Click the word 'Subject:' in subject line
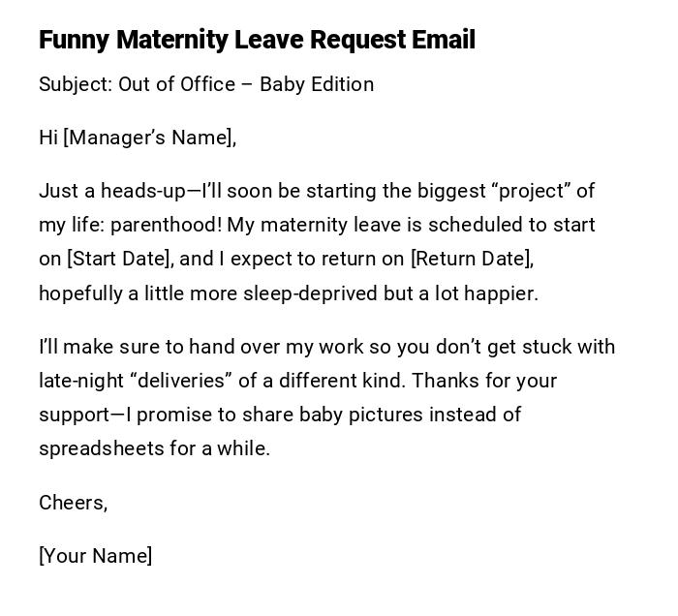The height and width of the screenshot is (616, 678). point(76,84)
